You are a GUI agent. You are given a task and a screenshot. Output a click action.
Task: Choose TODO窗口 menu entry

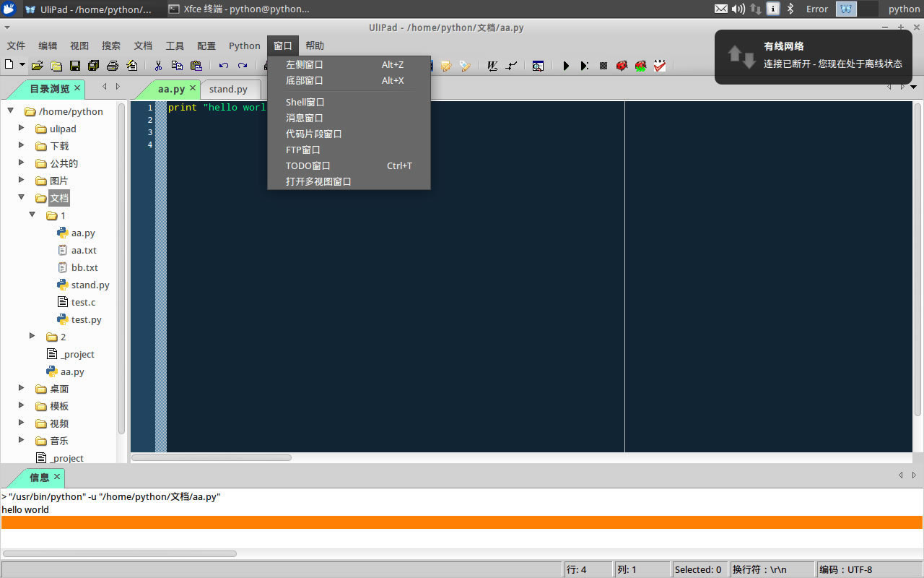click(x=308, y=165)
